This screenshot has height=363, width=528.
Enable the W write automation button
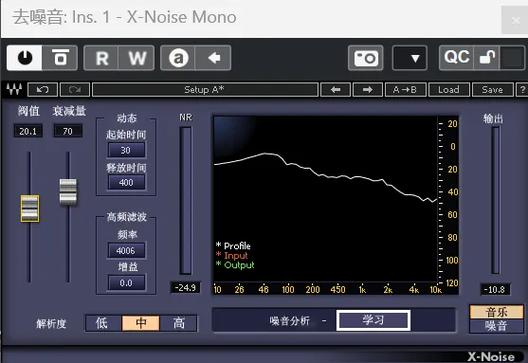[137, 58]
